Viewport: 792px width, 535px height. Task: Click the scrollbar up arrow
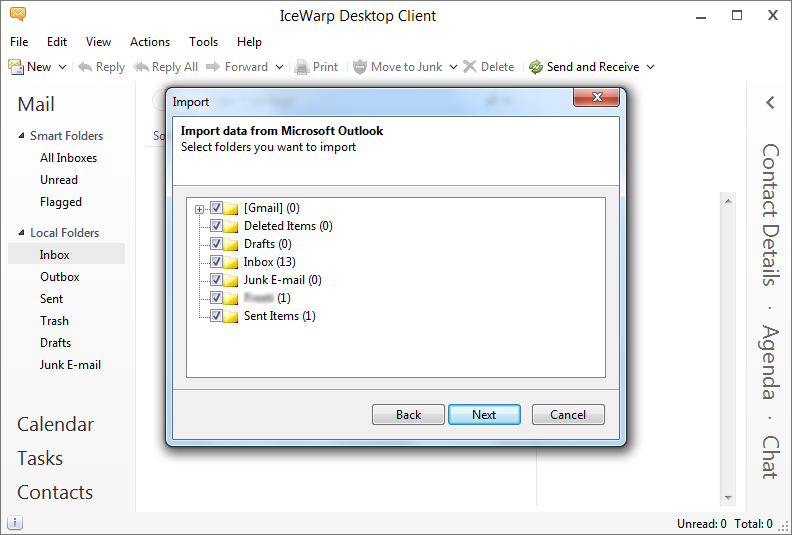point(728,201)
